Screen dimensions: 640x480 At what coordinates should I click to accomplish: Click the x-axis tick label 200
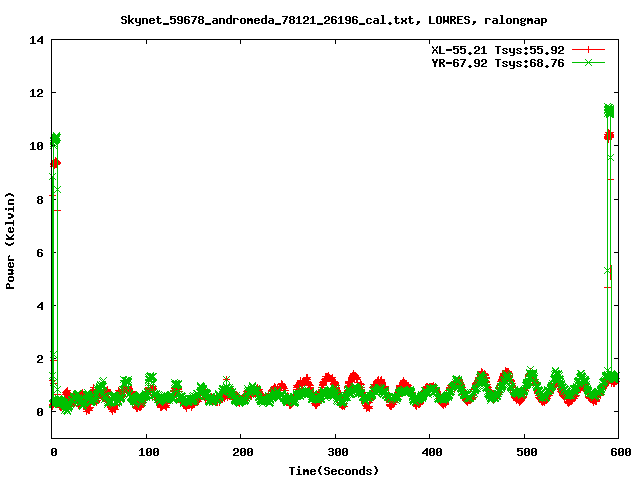coord(242,452)
